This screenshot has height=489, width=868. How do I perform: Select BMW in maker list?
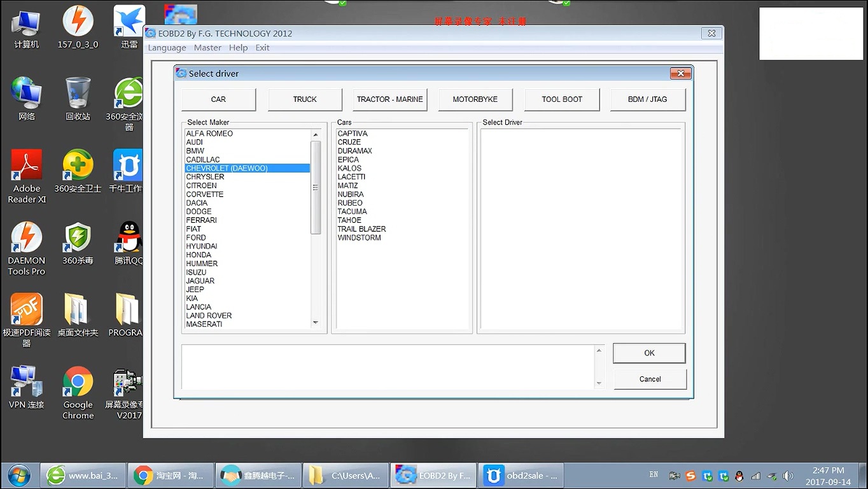click(x=247, y=151)
